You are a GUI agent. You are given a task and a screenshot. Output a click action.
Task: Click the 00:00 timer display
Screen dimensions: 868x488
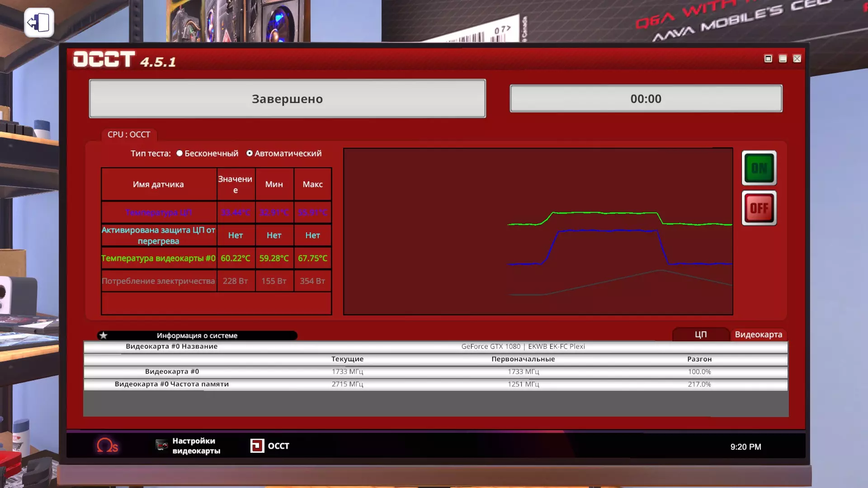coord(646,99)
